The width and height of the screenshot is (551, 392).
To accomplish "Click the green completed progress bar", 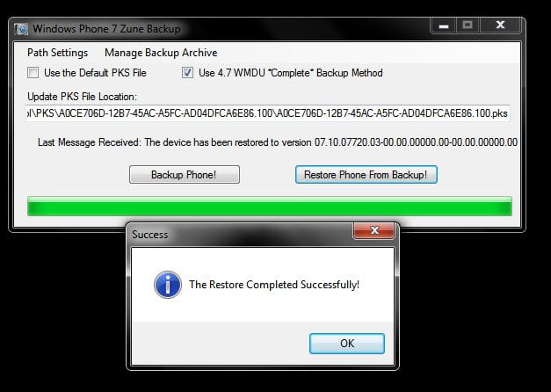I will pos(270,207).
